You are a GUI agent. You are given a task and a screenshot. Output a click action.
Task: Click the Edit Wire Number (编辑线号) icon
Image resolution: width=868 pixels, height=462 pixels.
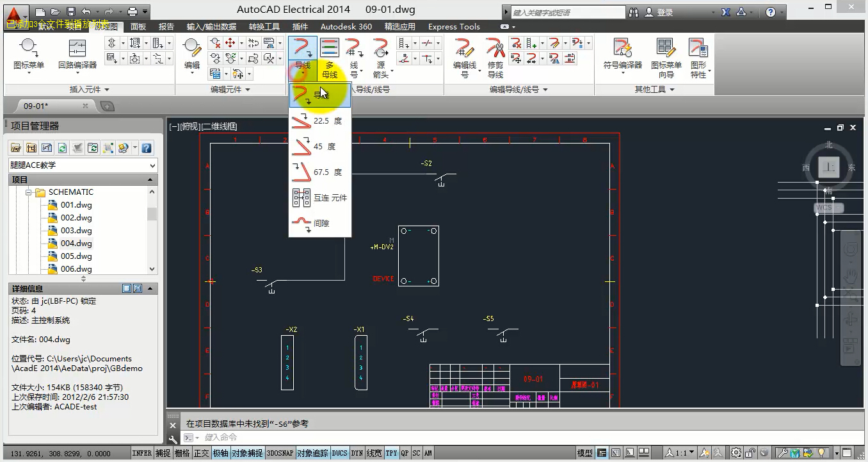coord(465,57)
